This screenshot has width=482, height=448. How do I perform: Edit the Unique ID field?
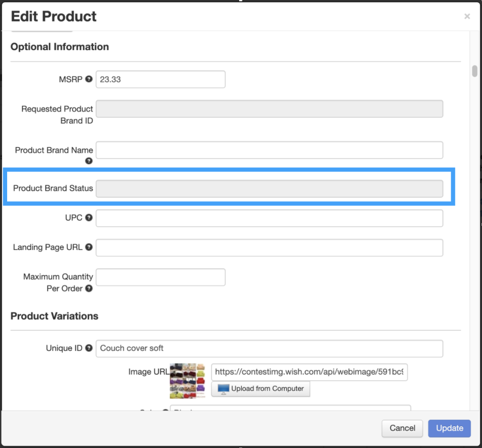[x=269, y=348]
